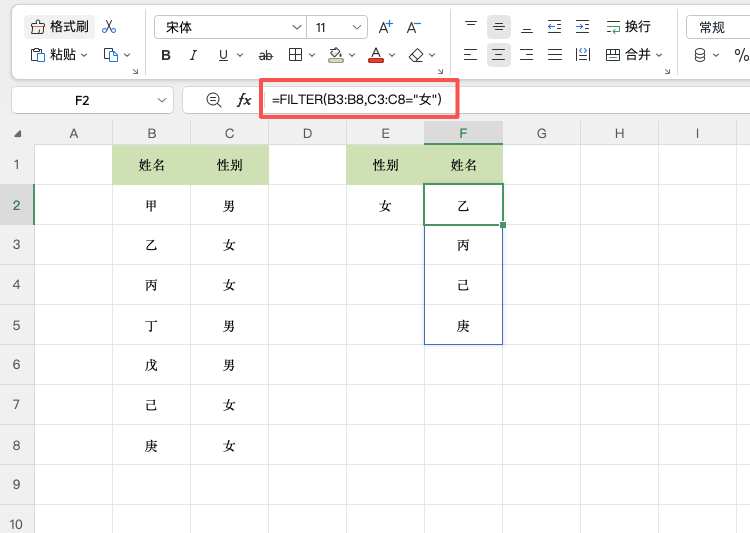
Task: Expand the currency format arrow
Action: [716, 55]
